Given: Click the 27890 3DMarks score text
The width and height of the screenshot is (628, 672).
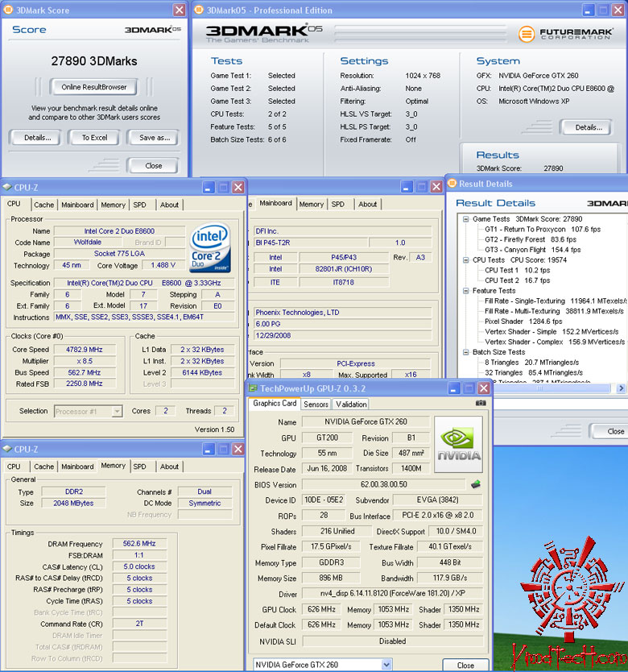Looking at the screenshot, I should click(x=94, y=61).
